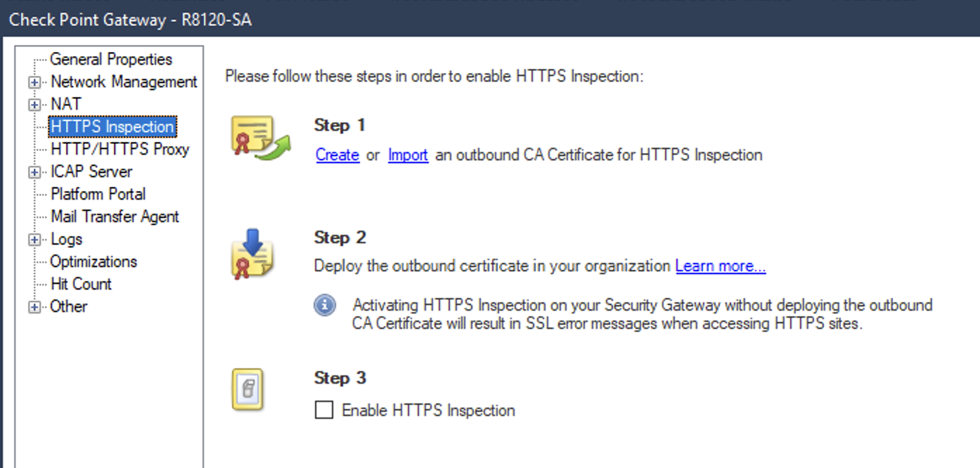This screenshot has width=980, height=468.
Task: Select the Mail Transfer Agent page
Action: pos(115,216)
